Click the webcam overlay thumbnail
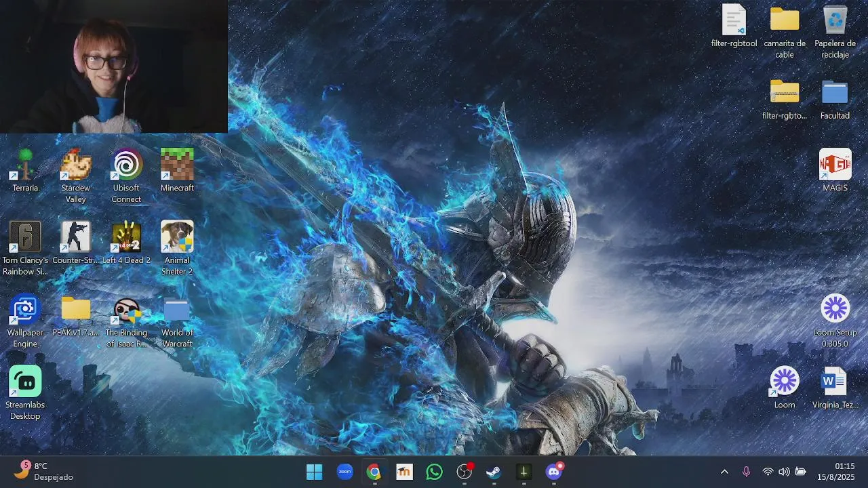Screen dimensions: 868x488 click(x=114, y=66)
